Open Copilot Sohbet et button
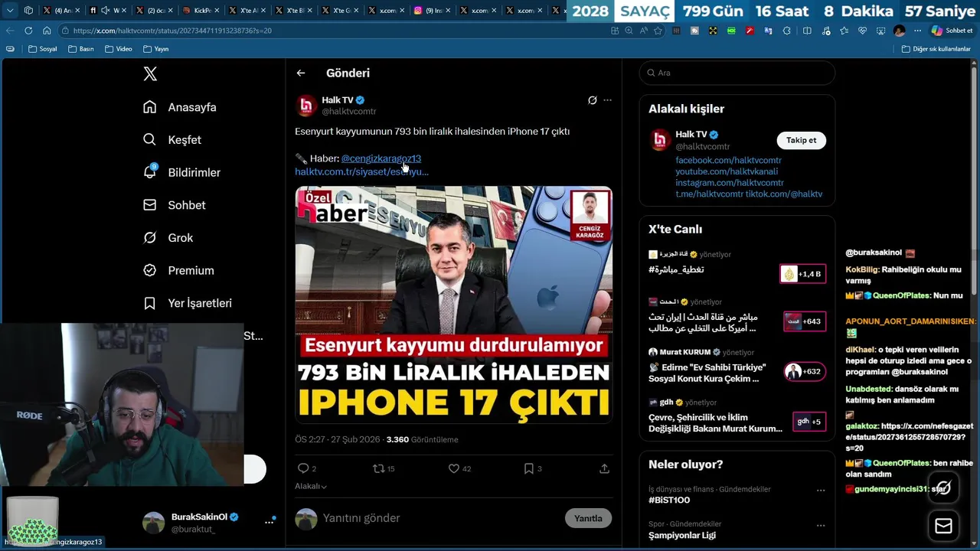The height and width of the screenshot is (551, 980). [x=952, y=31]
